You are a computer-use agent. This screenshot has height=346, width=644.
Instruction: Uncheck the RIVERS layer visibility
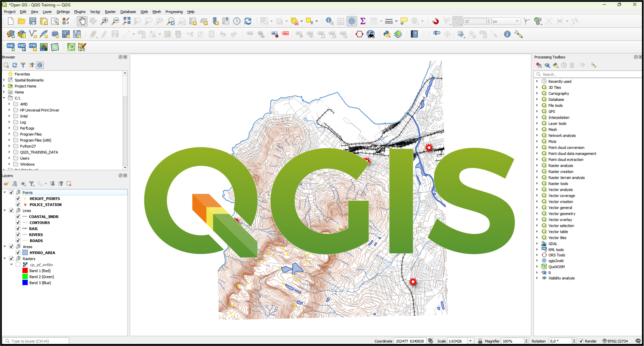(x=18, y=234)
